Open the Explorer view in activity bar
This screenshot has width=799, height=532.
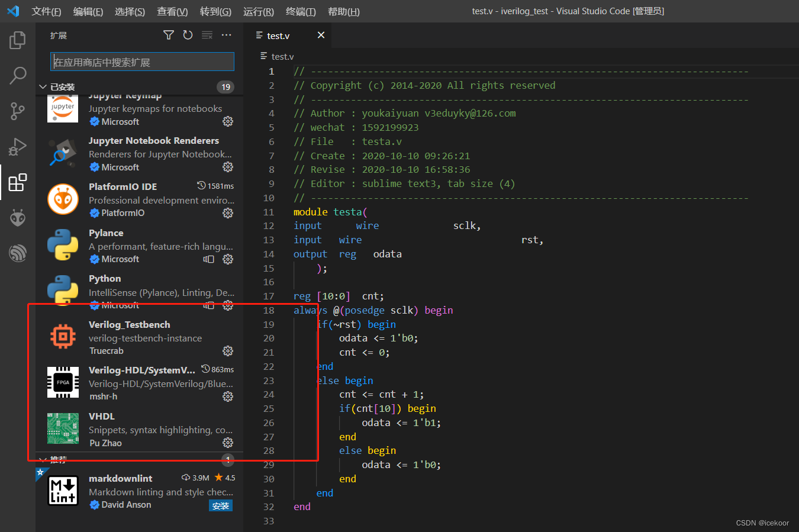tap(18, 40)
